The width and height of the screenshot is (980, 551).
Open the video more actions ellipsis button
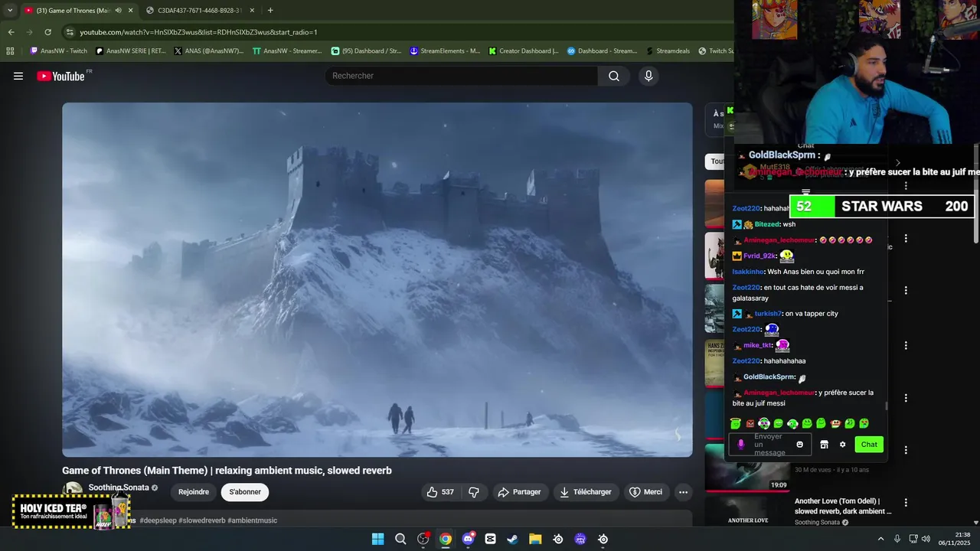(683, 492)
